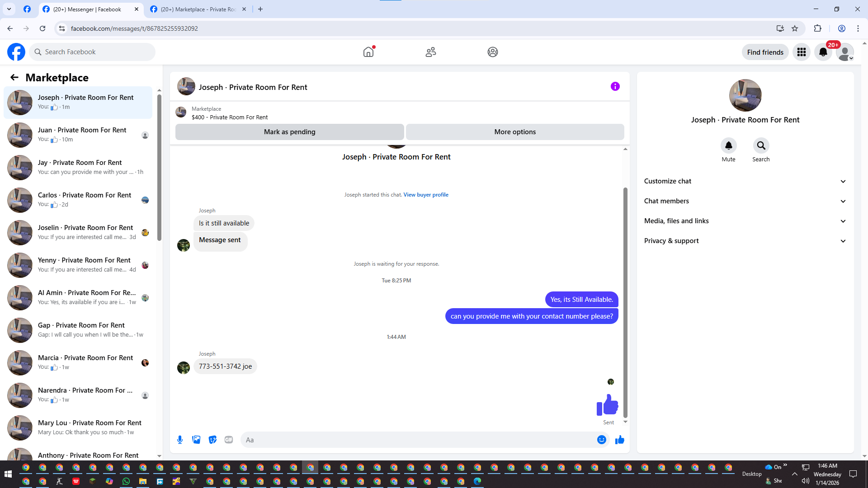
Task: Expand the Customize chat section
Action: pos(745,181)
